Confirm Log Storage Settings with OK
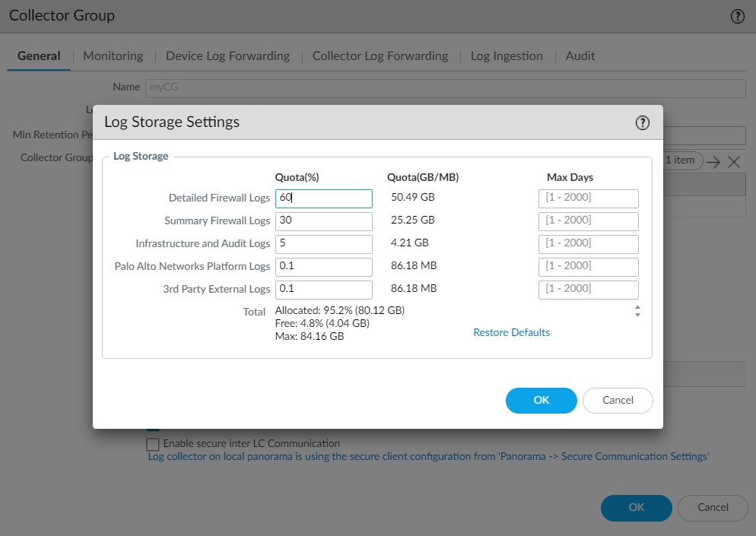Screen dimensions: 756x536 (x=541, y=401)
